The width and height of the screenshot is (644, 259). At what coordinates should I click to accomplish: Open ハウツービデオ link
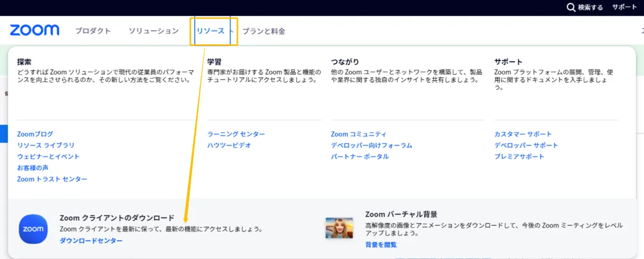229,145
